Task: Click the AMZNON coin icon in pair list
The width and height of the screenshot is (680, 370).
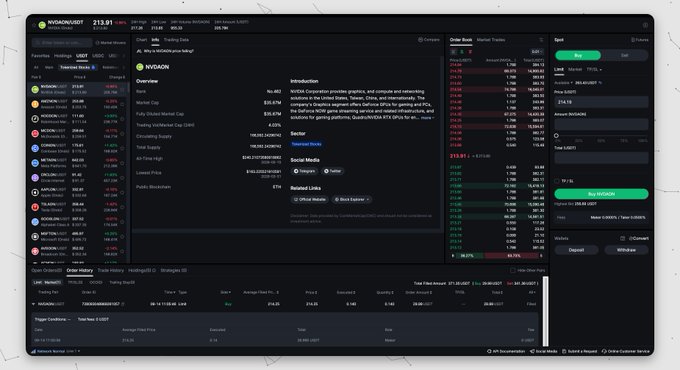Action: [x=35, y=104]
